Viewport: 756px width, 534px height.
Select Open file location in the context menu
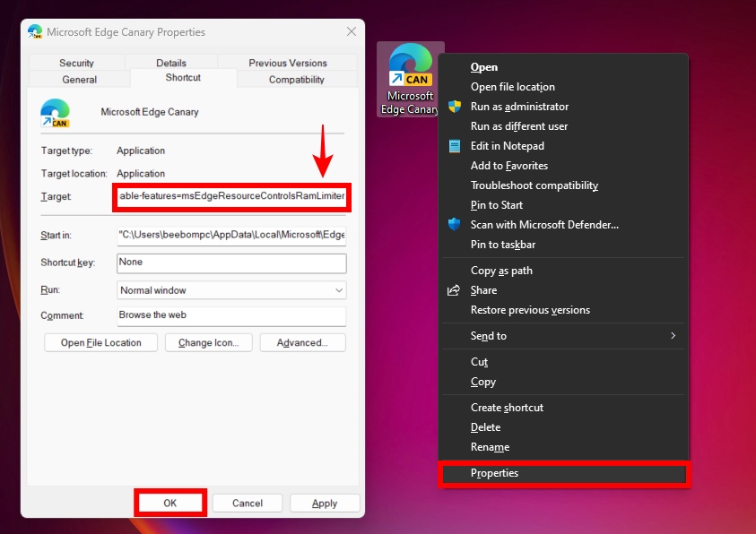(x=562, y=87)
